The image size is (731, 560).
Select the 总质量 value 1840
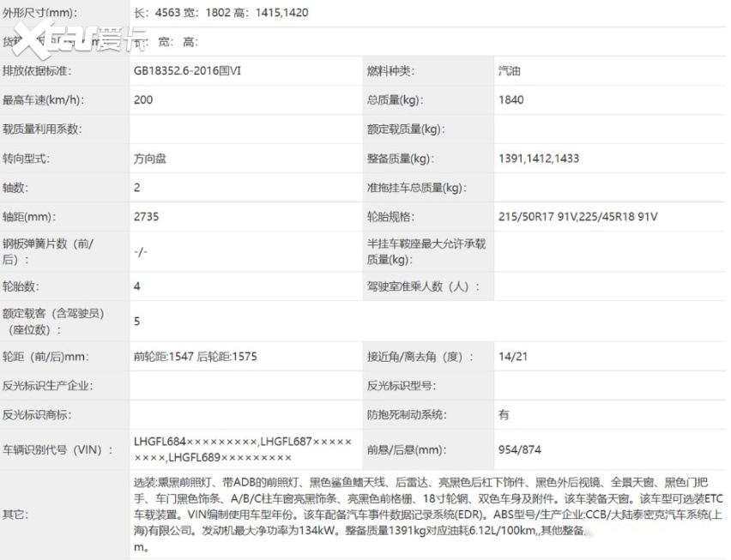coord(510,100)
